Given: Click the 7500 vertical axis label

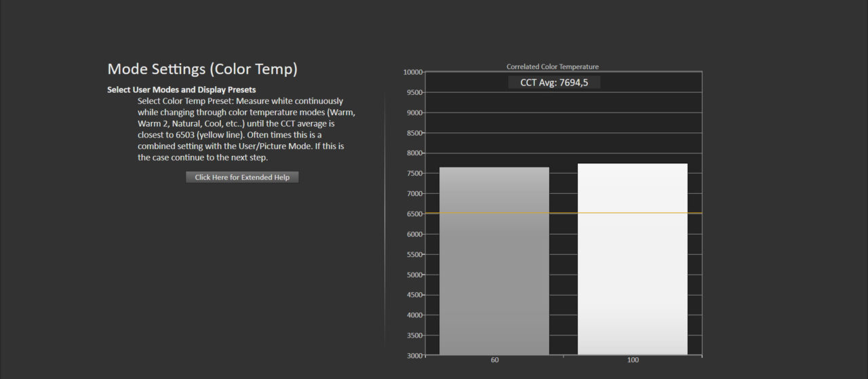Looking at the screenshot, I should point(414,174).
